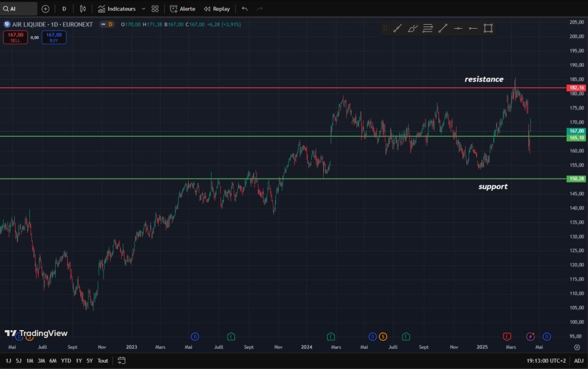588x369 pixels.
Task: Activate Replay mode
Action: tap(216, 9)
